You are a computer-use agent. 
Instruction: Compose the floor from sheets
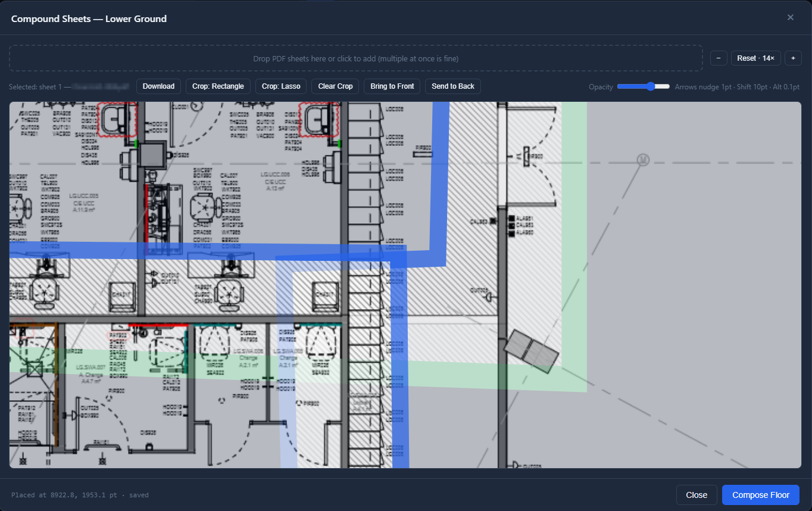pos(761,495)
